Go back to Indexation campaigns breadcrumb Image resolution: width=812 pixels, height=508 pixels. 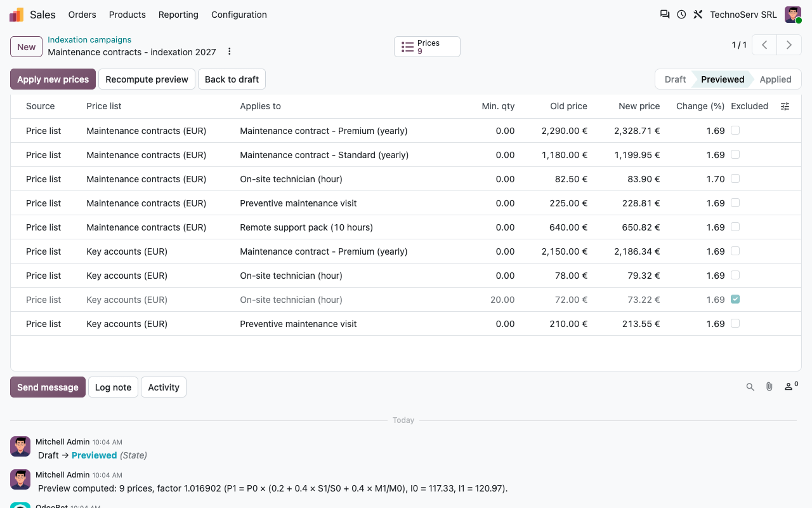coord(89,40)
